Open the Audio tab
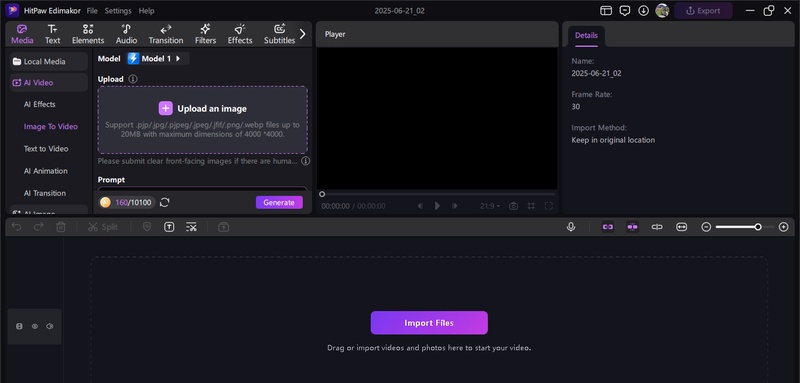The width and height of the screenshot is (800, 383). click(x=126, y=34)
